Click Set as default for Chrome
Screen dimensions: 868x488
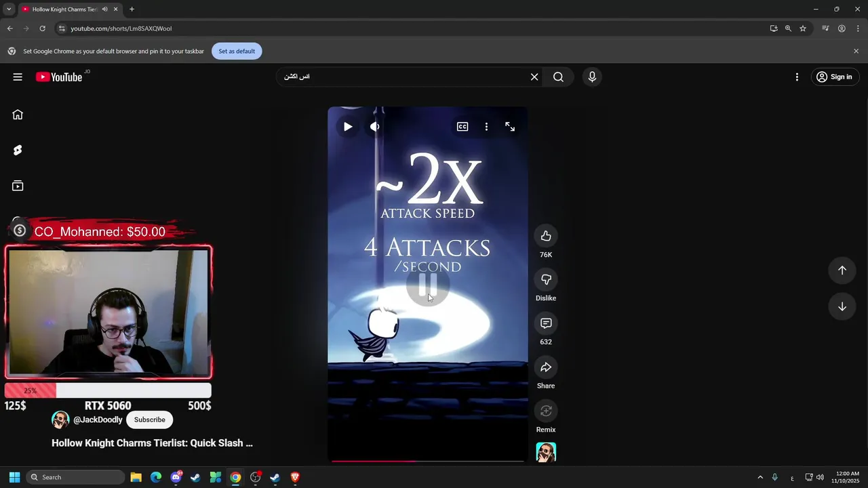pos(237,51)
